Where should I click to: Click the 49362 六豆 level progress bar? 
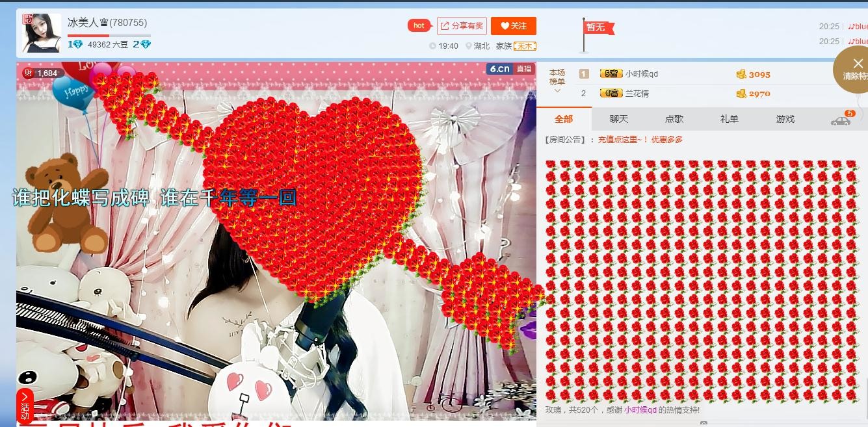point(109,35)
